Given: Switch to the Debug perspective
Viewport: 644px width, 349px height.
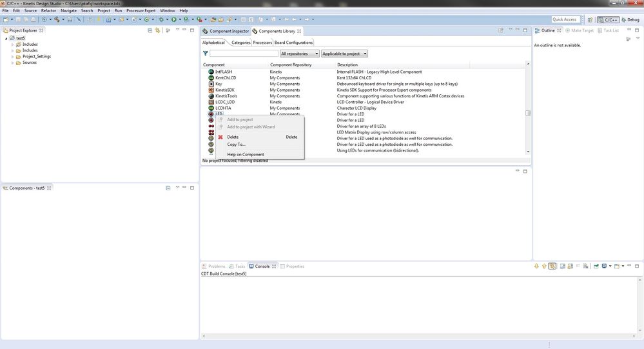Looking at the screenshot, I should 630,20.
